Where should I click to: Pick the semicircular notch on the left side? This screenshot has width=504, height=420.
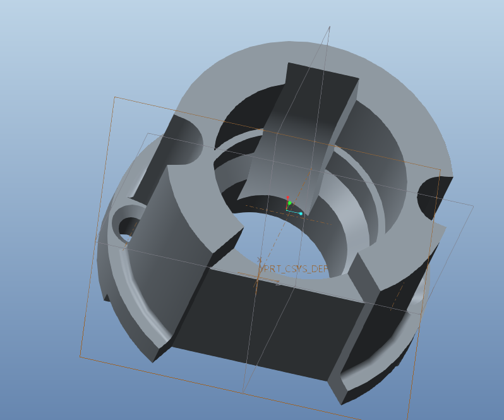click(191, 142)
